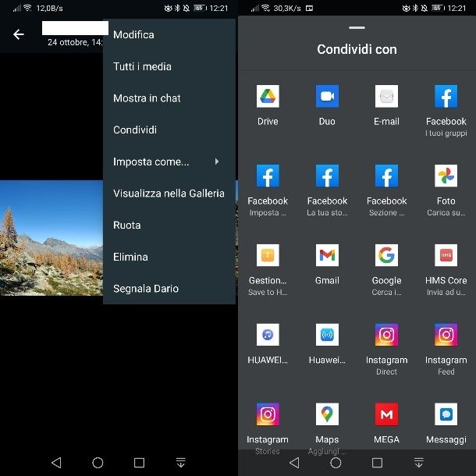Tap right screen recent apps square
Image resolution: width=476 pixels, height=476 pixels.
(377, 463)
